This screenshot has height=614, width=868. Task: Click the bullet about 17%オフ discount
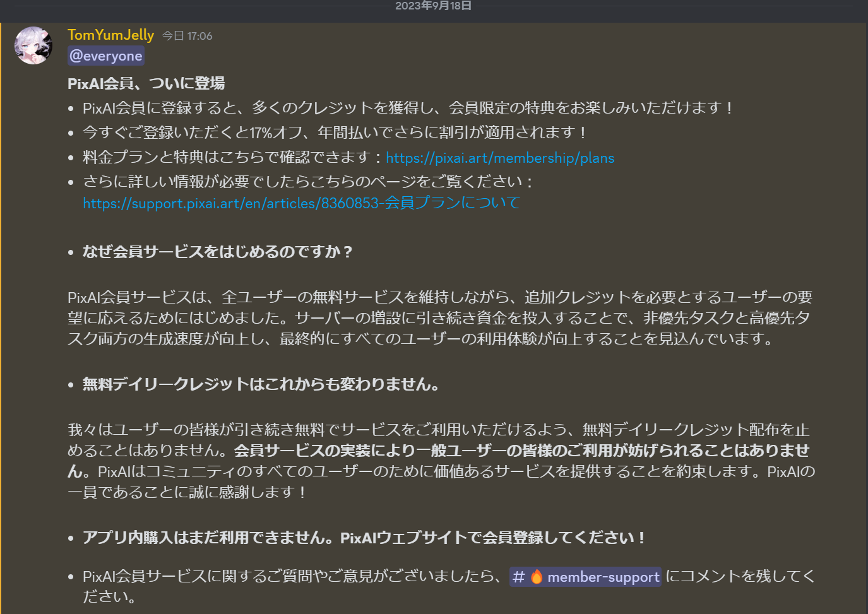click(x=336, y=133)
